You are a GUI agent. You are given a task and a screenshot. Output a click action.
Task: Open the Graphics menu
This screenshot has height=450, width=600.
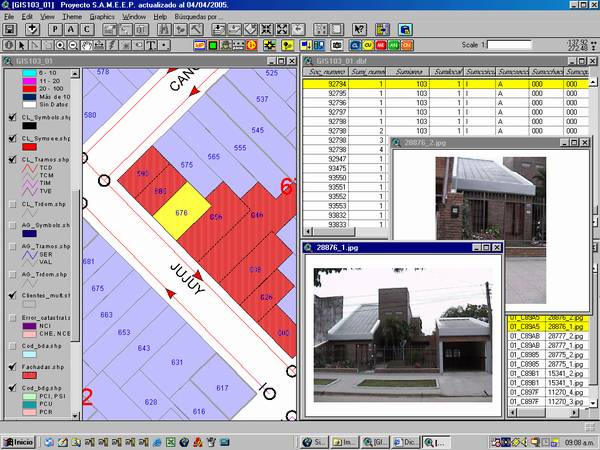101,18
